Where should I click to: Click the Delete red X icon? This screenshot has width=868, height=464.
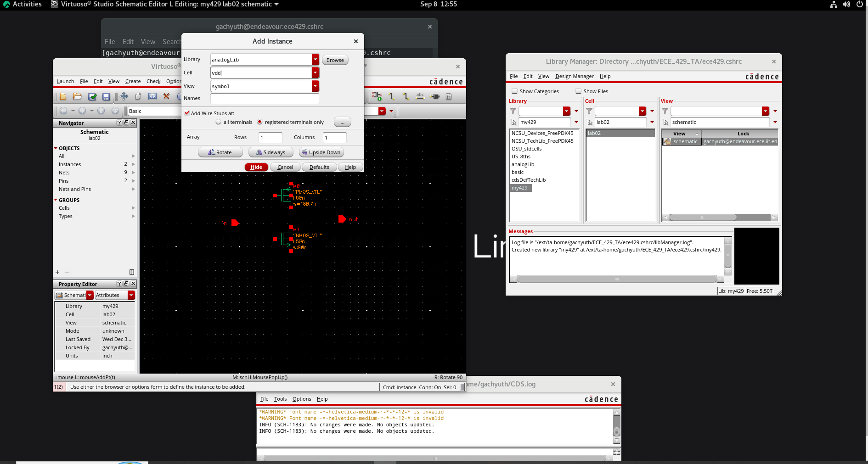[167, 96]
